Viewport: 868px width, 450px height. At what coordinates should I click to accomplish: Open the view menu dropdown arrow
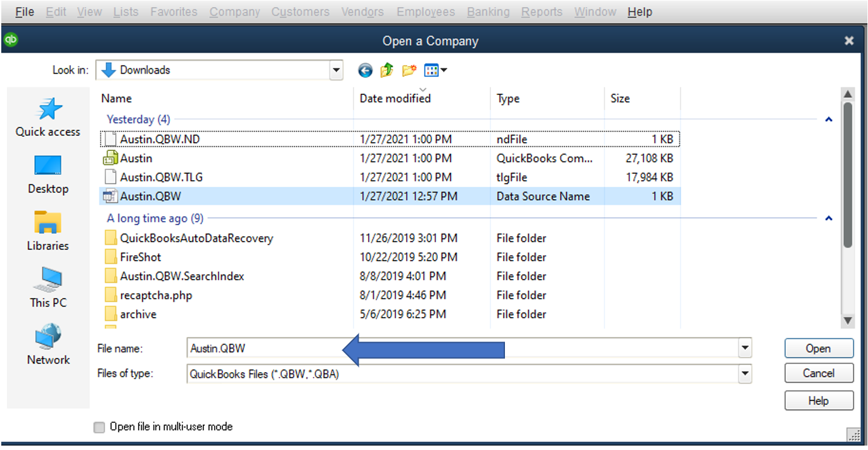point(444,70)
